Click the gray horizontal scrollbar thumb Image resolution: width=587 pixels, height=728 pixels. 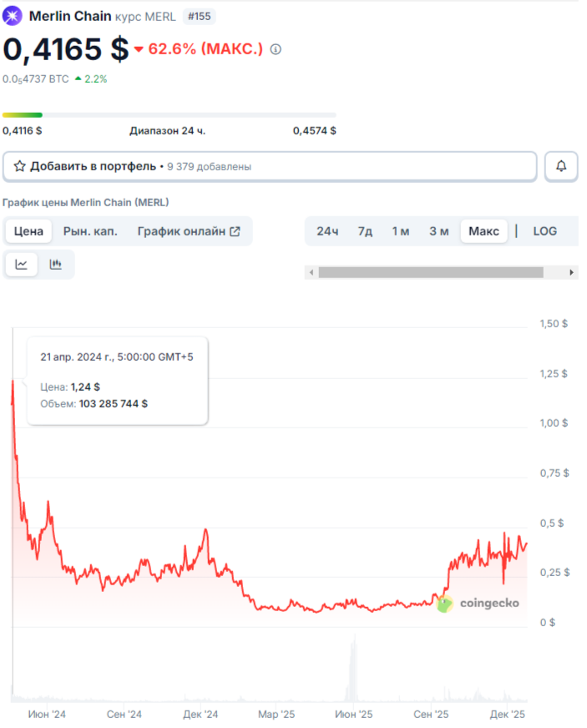coord(431,272)
